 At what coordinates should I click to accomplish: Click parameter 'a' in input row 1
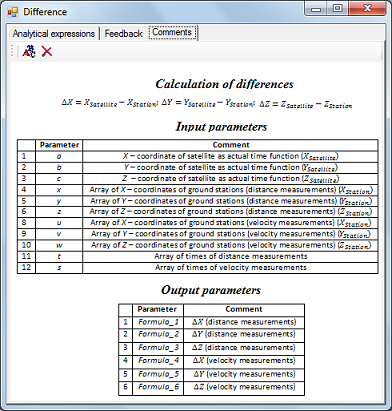[59, 156]
